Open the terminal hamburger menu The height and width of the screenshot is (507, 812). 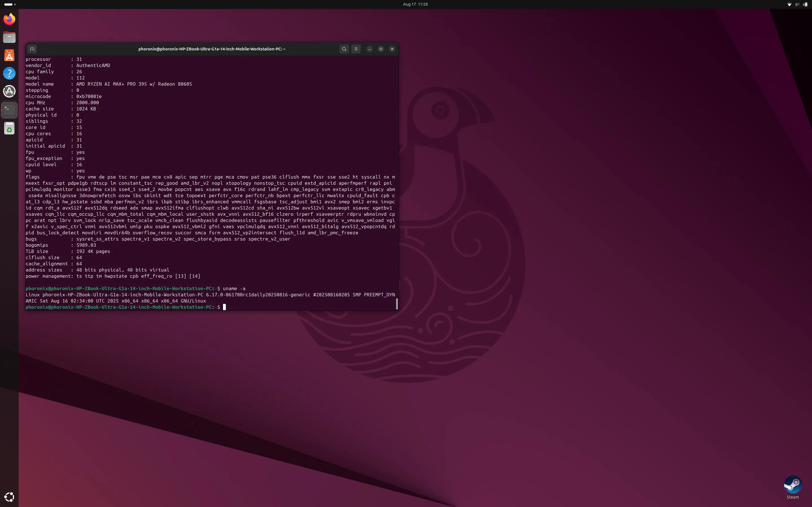[x=356, y=49]
